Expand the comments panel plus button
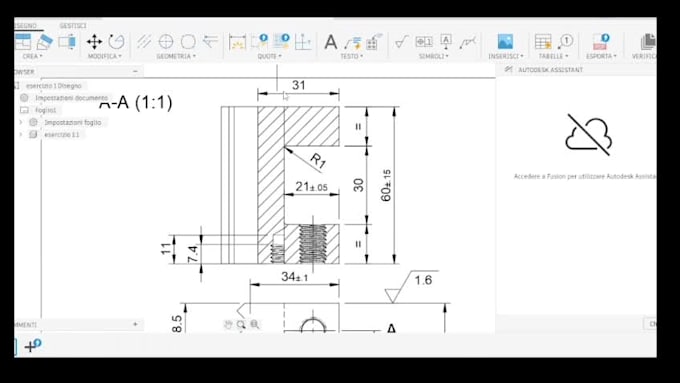Viewport: 680px width, 383px height. [x=135, y=324]
